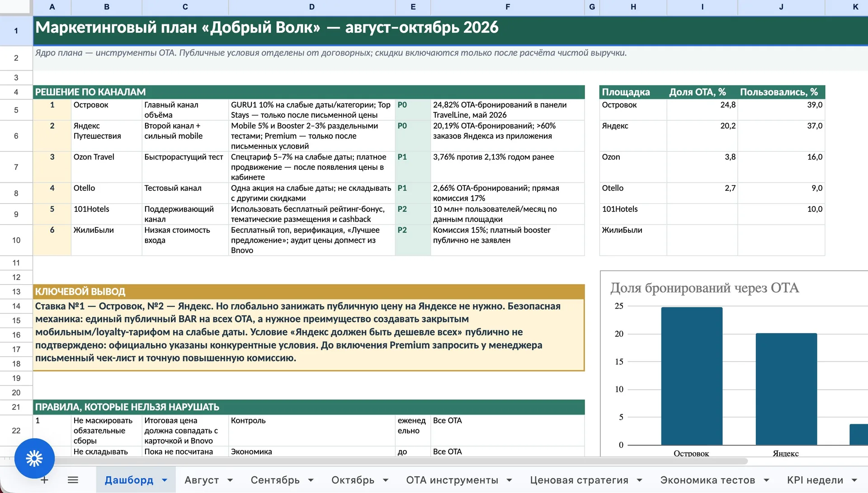Screen dimensions: 868x493
Task: Click the 16,0 value in the Ozon row
Action: (x=781, y=167)
